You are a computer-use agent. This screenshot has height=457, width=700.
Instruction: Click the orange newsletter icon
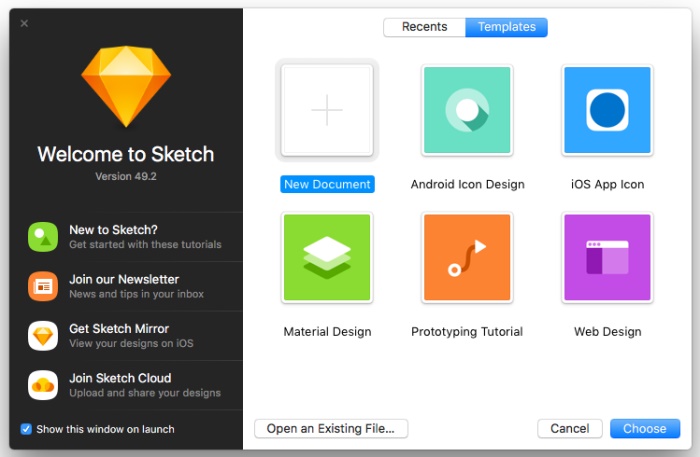(x=43, y=287)
